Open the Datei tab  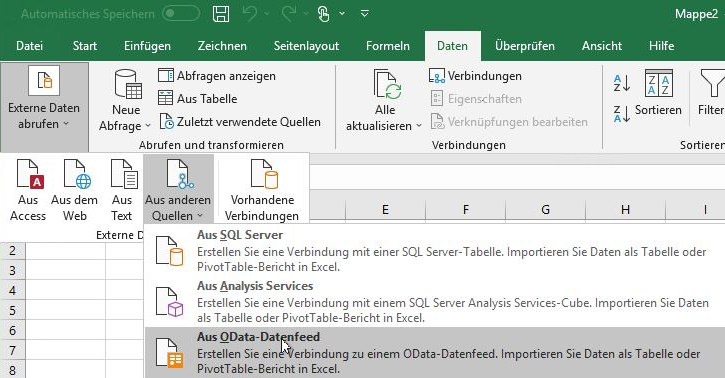click(30, 46)
